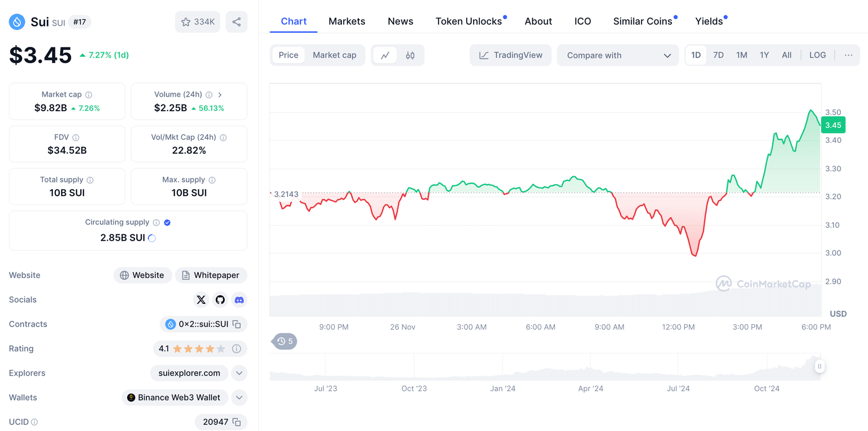Grab the timeline range slider handle
The image size is (868, 431).
(x=819, y=367)
